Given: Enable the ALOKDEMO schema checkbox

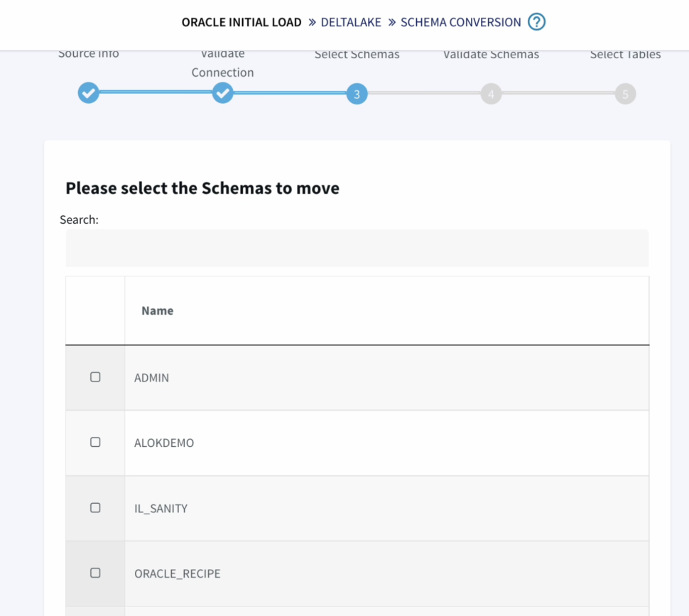Looking at the screenshot, I should click(95, 442).
